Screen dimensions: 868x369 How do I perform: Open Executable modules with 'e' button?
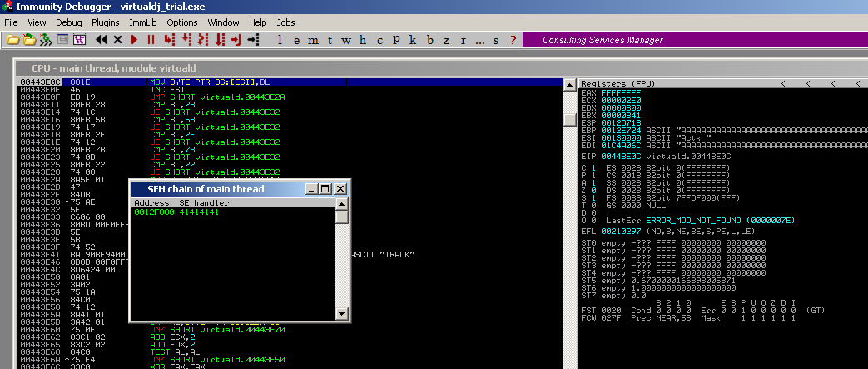pos(297,40)
